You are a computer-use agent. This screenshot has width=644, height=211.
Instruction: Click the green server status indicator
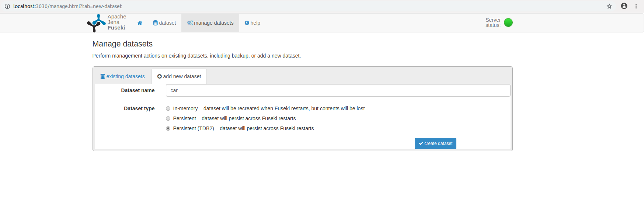pos(508,23)
